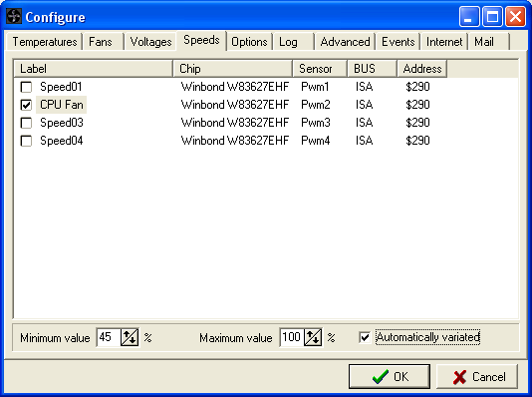
Task: Close the Configure window
Action: pyautogui.click(x=515, y=16)
